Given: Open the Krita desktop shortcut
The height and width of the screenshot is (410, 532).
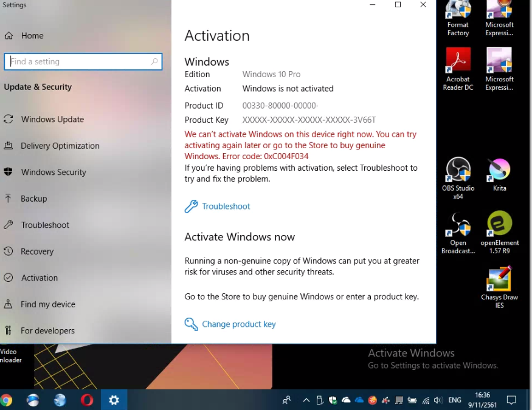Looking at the screenshot, I should (499, 175).
